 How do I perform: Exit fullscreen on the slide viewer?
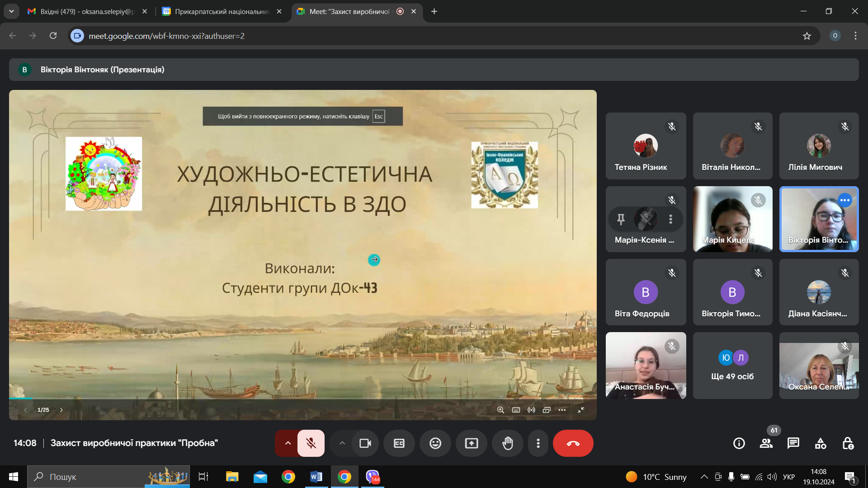point(581,410)
